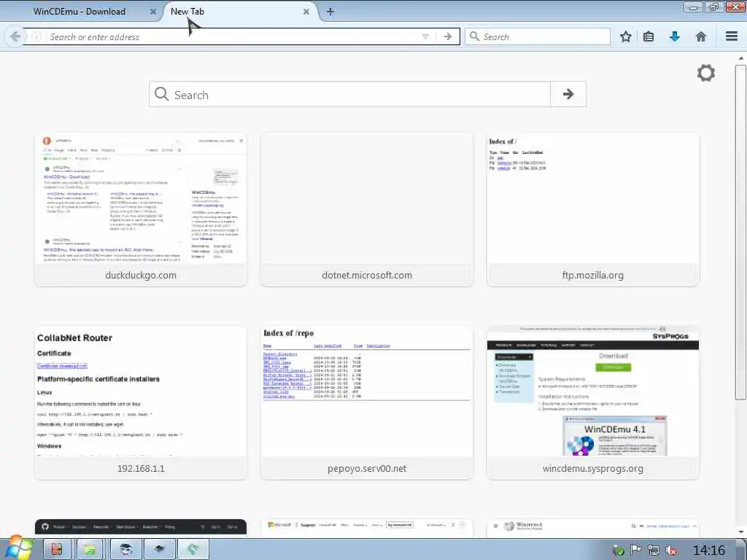Click the green shield tray icon

point(619,551)
